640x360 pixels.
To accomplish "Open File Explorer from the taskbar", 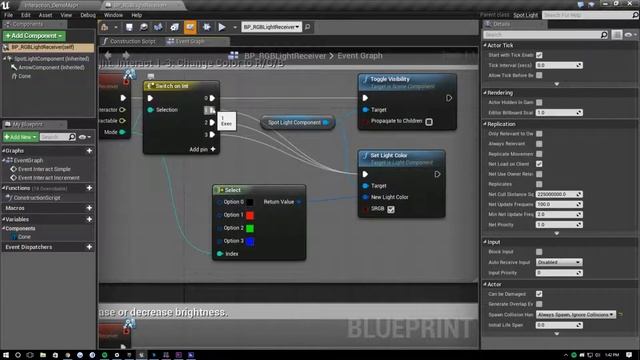I will [x=42, y=355].
